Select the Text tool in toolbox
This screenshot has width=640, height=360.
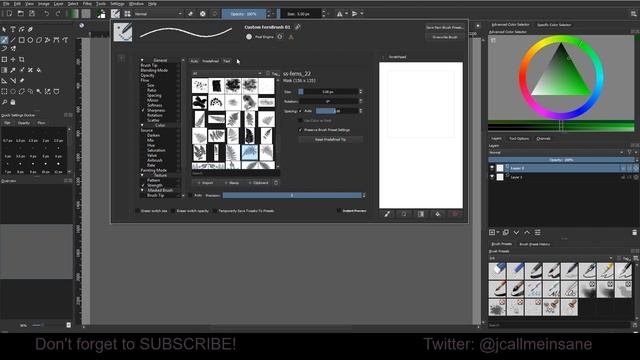[13, 29]
